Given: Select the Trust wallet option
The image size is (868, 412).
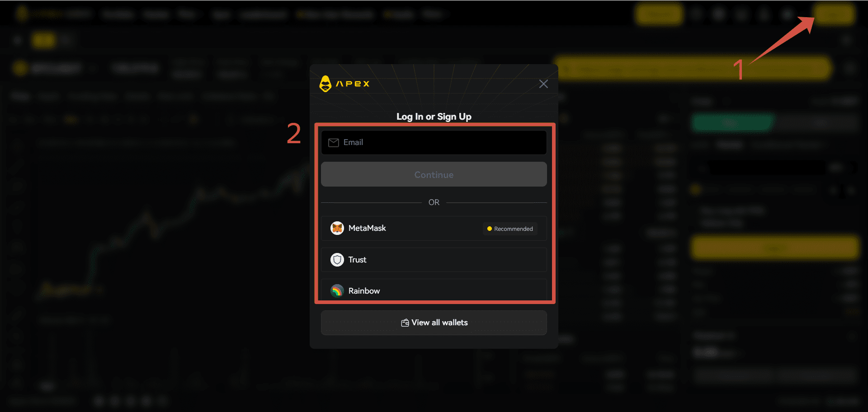Looking at the screenshot, I should tap(434, 260).
